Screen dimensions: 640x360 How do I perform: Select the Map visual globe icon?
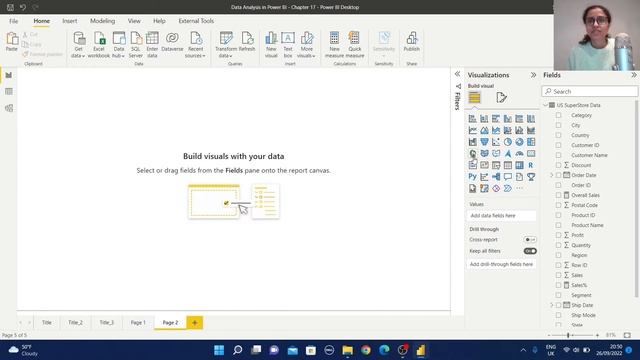coord(473,153)
